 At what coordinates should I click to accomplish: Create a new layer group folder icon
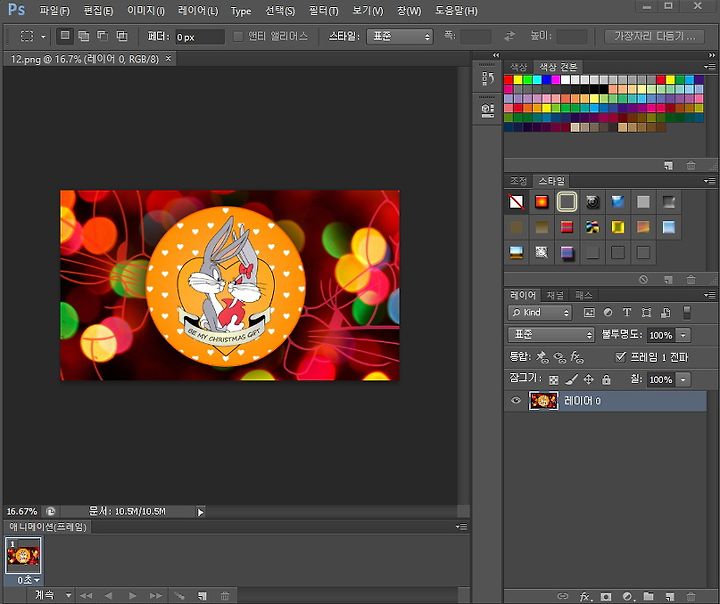(x=648, y=596)
